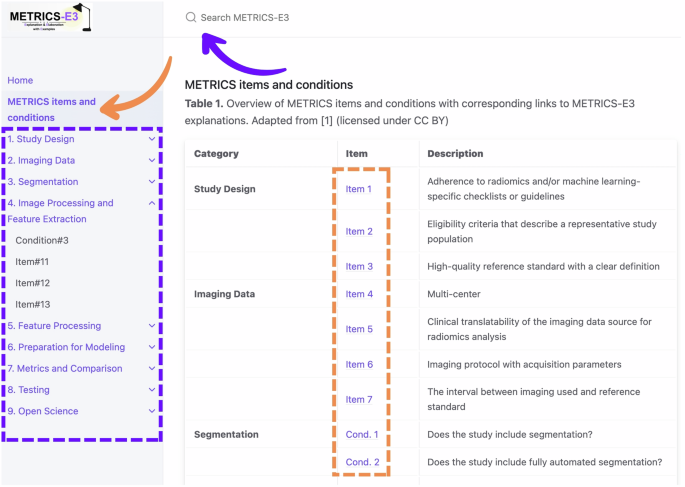Open the Home sidebar link
The height and width of the screenshot is (487, 685).
coord(20,80)
